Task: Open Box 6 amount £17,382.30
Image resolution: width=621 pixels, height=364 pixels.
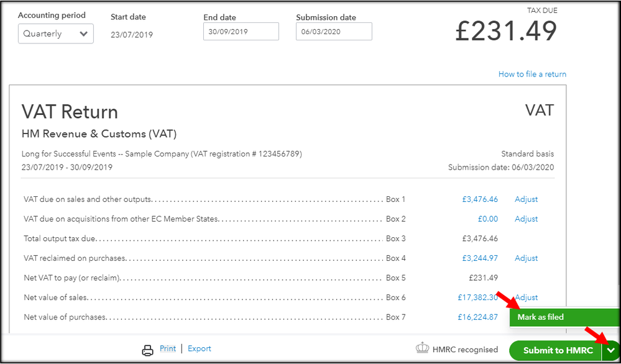Action: (x=477, y=297)
